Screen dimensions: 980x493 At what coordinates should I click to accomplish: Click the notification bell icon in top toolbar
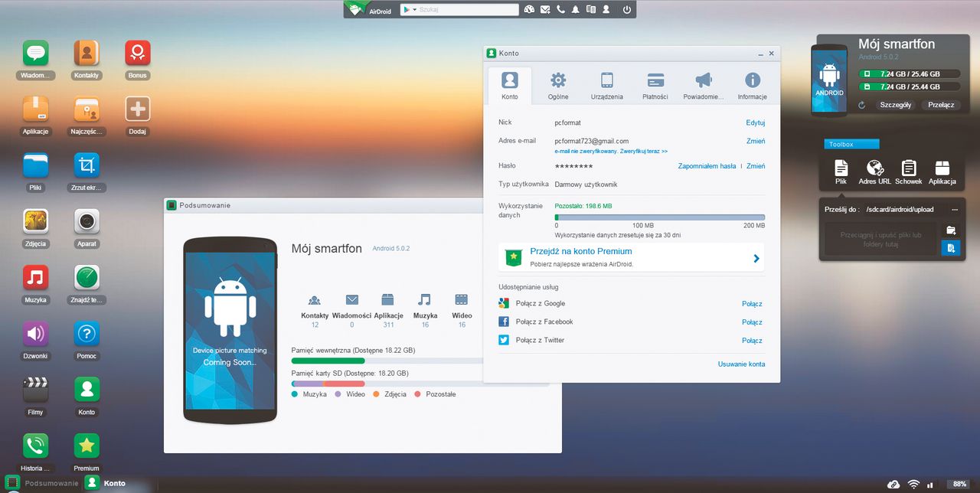575,10
